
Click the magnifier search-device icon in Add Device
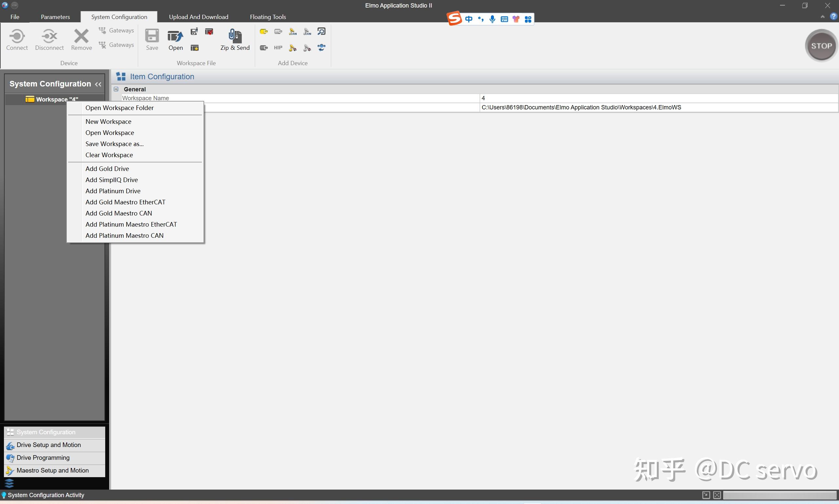pos(321,31)
